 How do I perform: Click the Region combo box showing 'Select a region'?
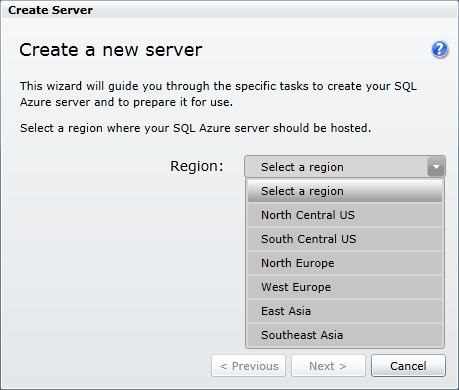click(345, 166)
